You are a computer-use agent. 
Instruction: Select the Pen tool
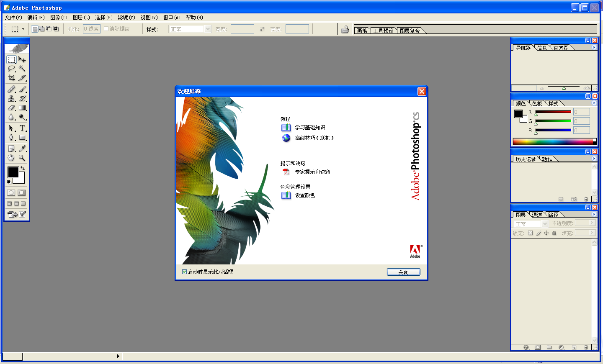click(11, 137)
